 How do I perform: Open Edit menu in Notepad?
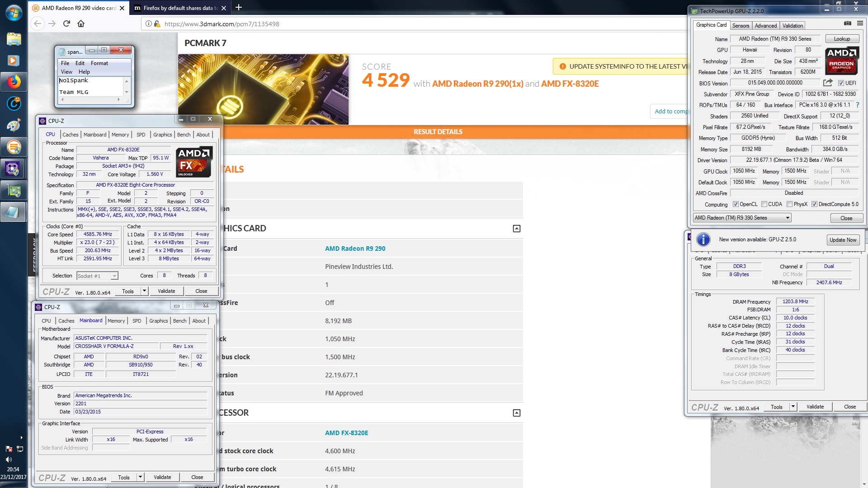coord(80,63)
